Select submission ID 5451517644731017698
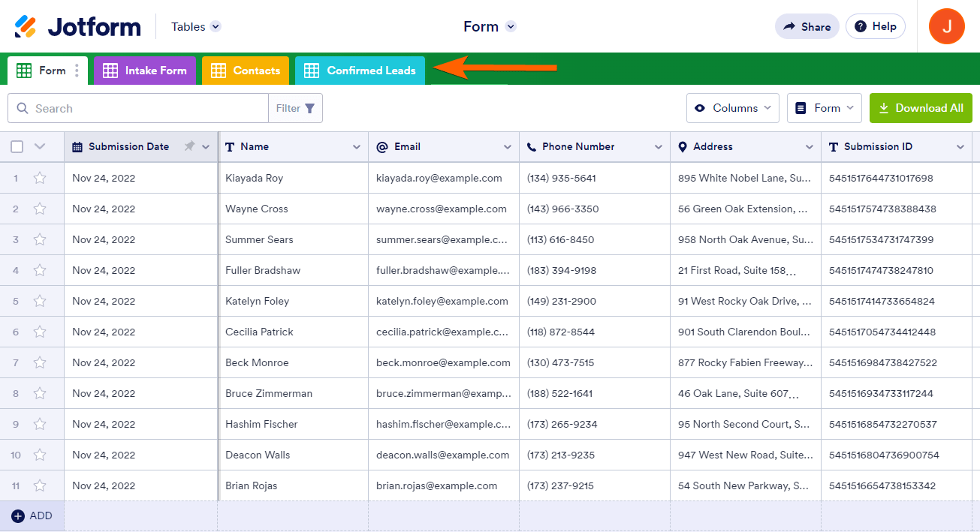 click(897, 178)
